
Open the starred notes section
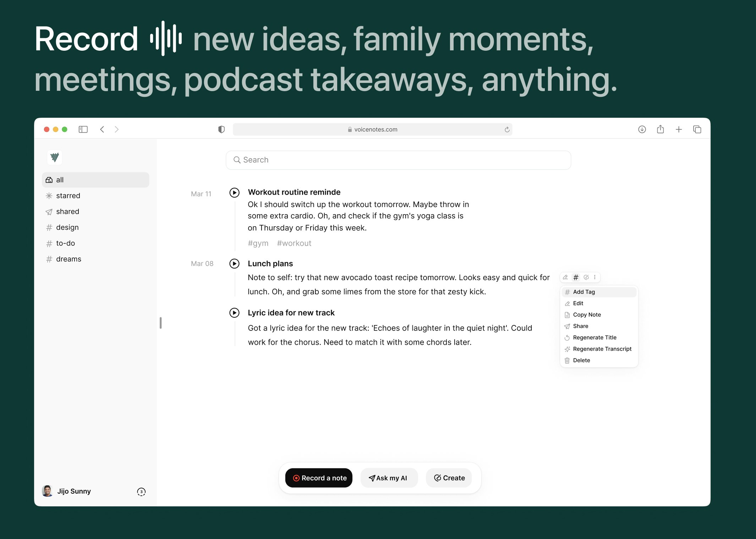(68, 196)
